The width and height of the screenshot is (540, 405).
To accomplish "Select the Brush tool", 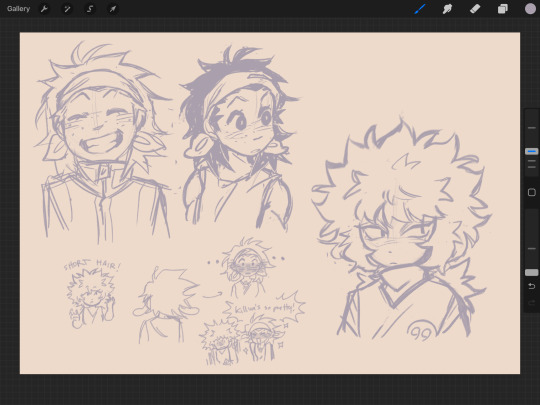I will point(420,9).
